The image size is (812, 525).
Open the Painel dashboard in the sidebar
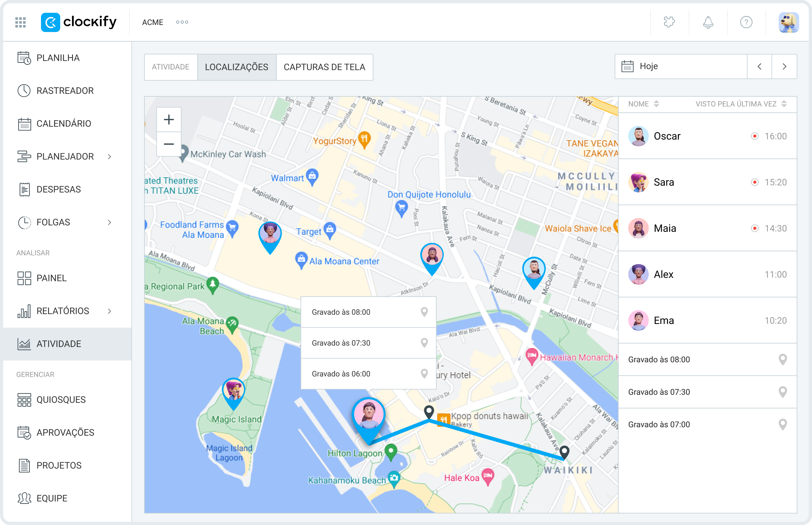coord(51,278)
